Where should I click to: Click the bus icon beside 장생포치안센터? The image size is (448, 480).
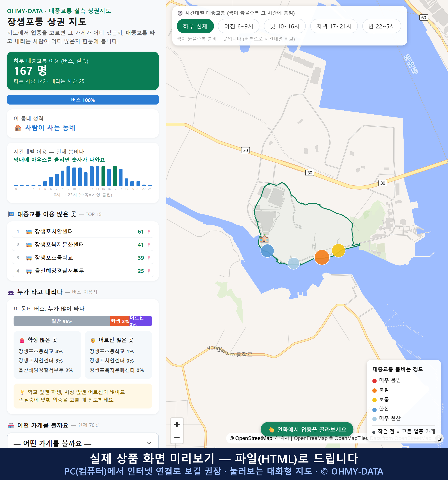point(29,232)
